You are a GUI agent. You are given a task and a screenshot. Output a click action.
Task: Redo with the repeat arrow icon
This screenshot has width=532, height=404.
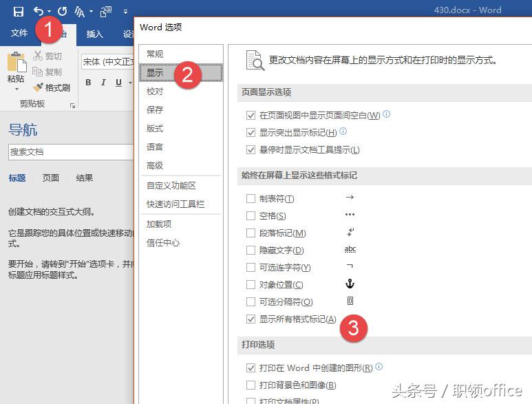pos(62,12)
